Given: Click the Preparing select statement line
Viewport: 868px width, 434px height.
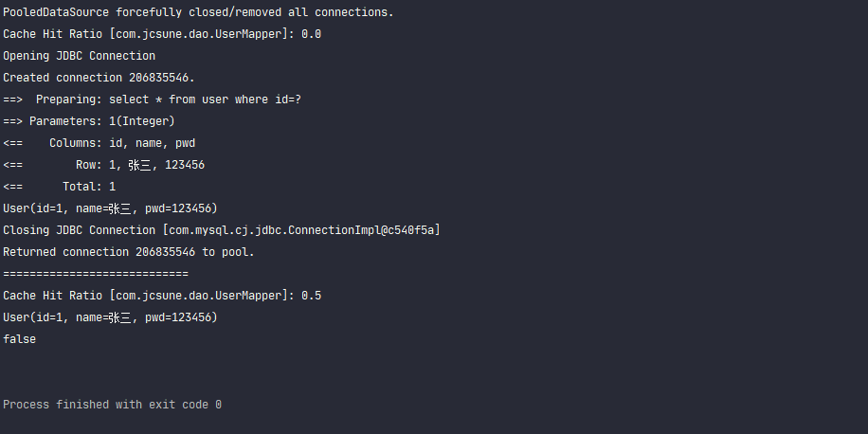Looking at the screenshot, I should (x=153, y=99).
